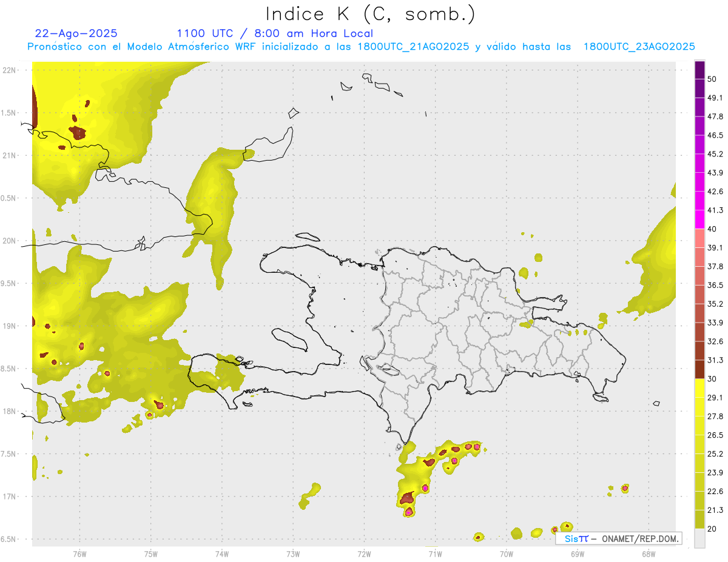Click the '20N' latitude label

8,241
